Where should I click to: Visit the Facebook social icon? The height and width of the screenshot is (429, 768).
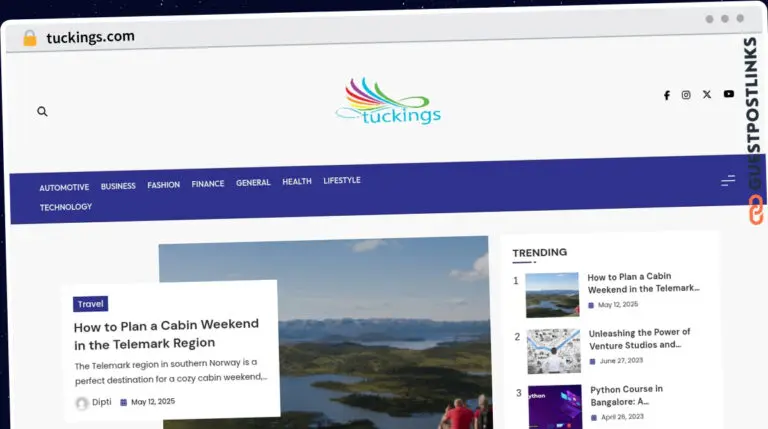[x=667, y=95]
